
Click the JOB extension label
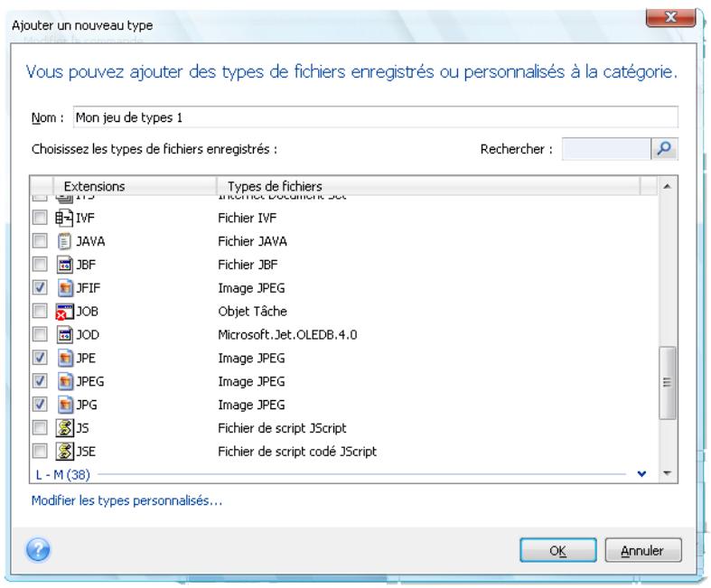coord(87,312)
